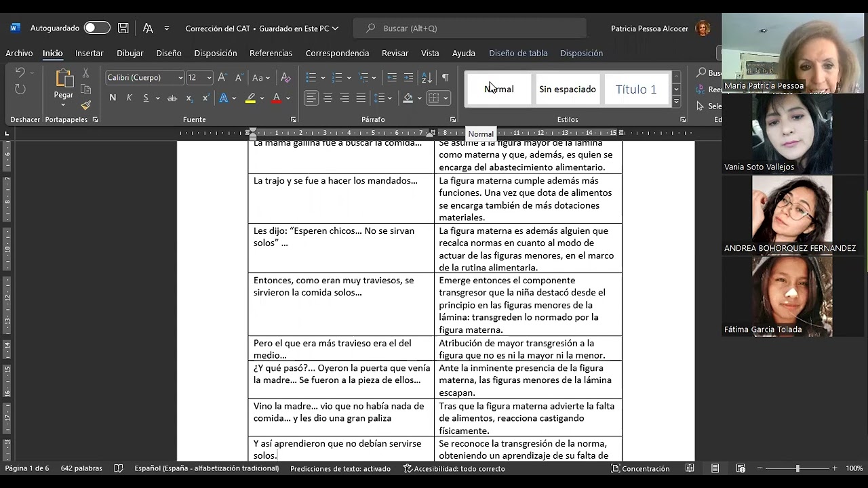Select align left
Viewport: 868px width, 488px height.
[311, 98]
